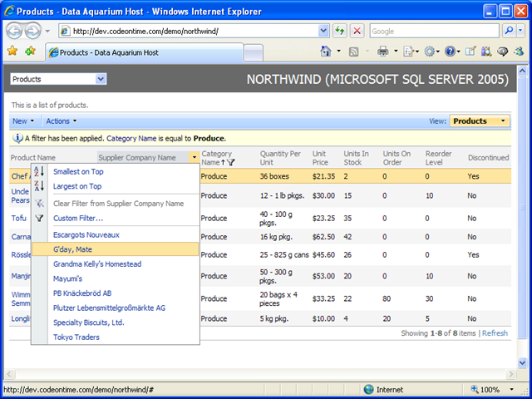Click the filter funnel icon on Category Name header

231,162
